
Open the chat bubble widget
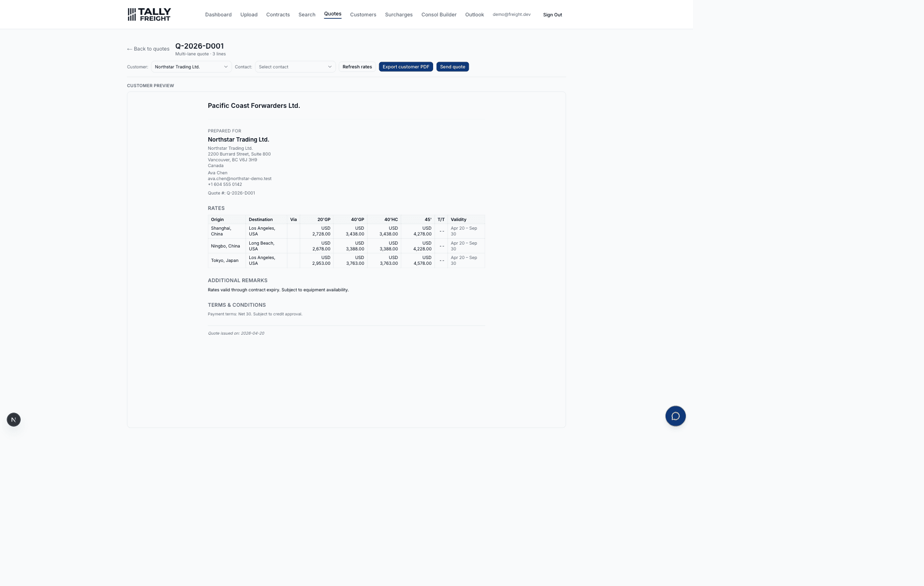point(675,416)
